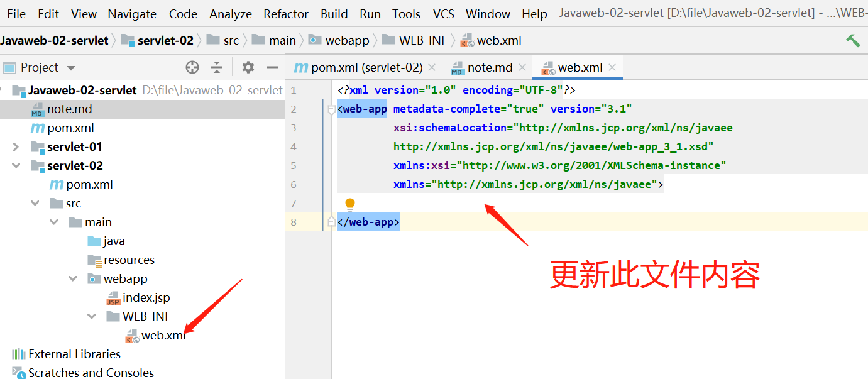Image resolution: width=868 pixels, height=379 pixels.
Task: Open the View menu
Action: [84, 14]
